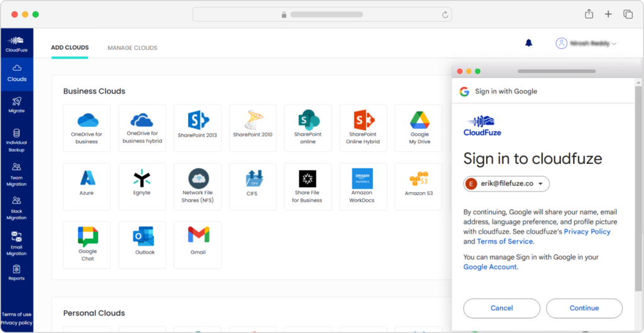Image resolution: width=644 pixels, height=333 pixels.
Task: Add Google Chat cloud
Action: click(87, 245)
